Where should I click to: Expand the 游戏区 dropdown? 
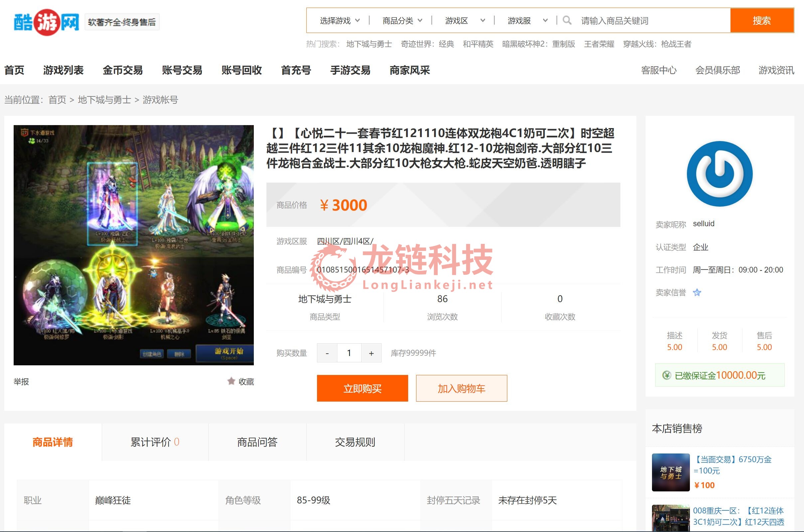(465, 21)
